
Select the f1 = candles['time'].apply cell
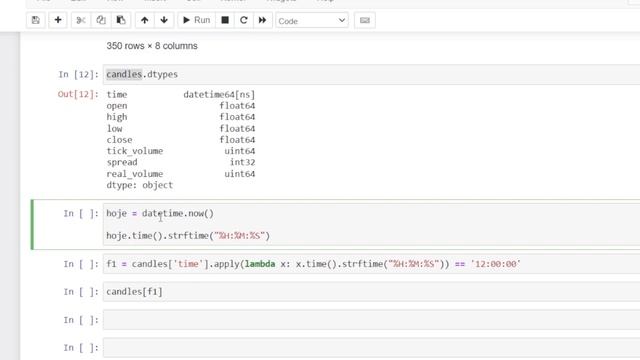[x=371, y=264]
